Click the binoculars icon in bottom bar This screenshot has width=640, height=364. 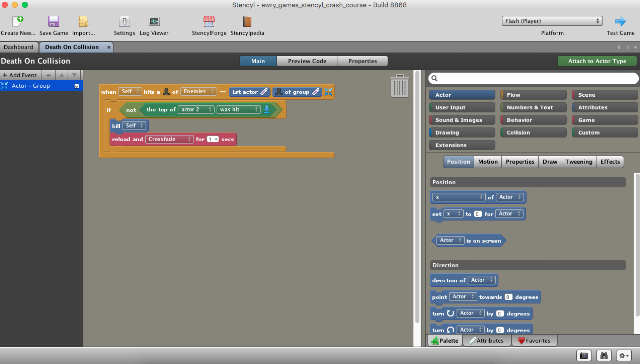click(604, 355)
